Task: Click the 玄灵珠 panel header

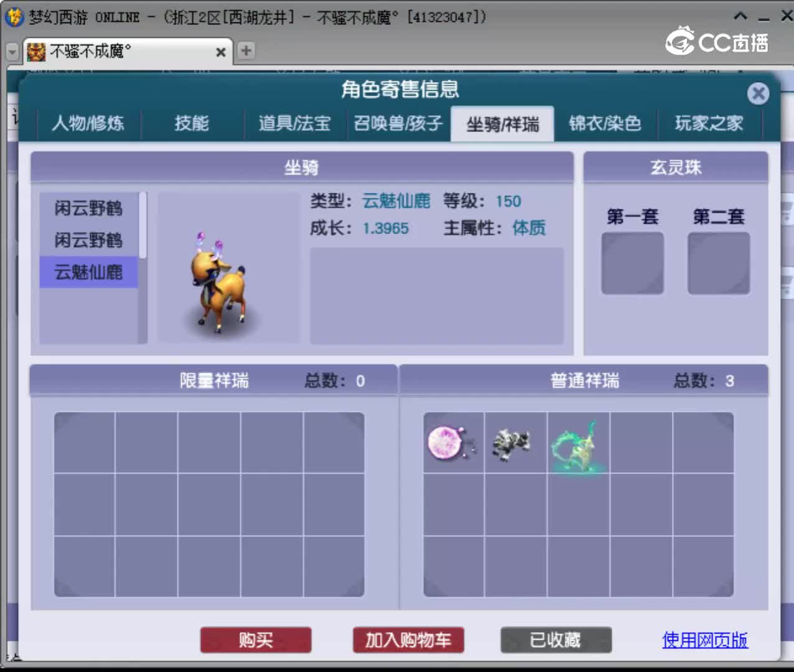Action: tap(676, 167)
